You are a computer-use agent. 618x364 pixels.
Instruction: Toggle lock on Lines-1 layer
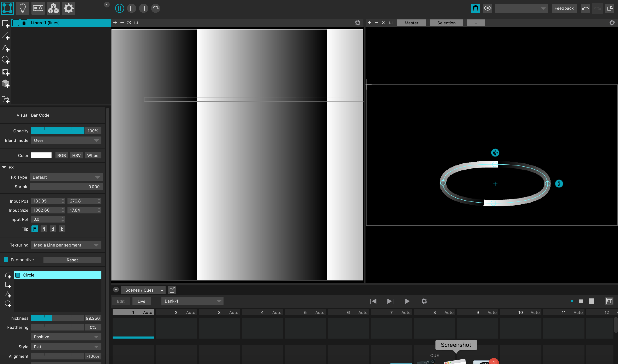click(24, 23)
